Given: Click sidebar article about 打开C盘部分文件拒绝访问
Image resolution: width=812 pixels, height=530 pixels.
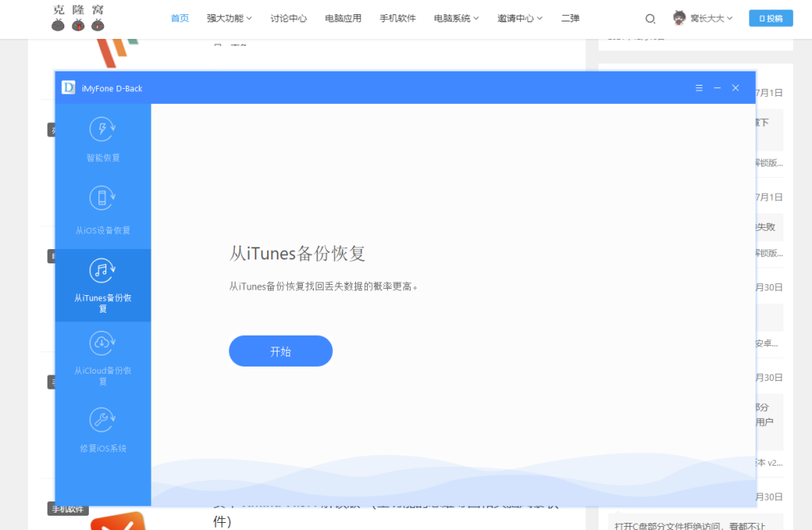Looking at the screenshot, I should coord(690,525).
